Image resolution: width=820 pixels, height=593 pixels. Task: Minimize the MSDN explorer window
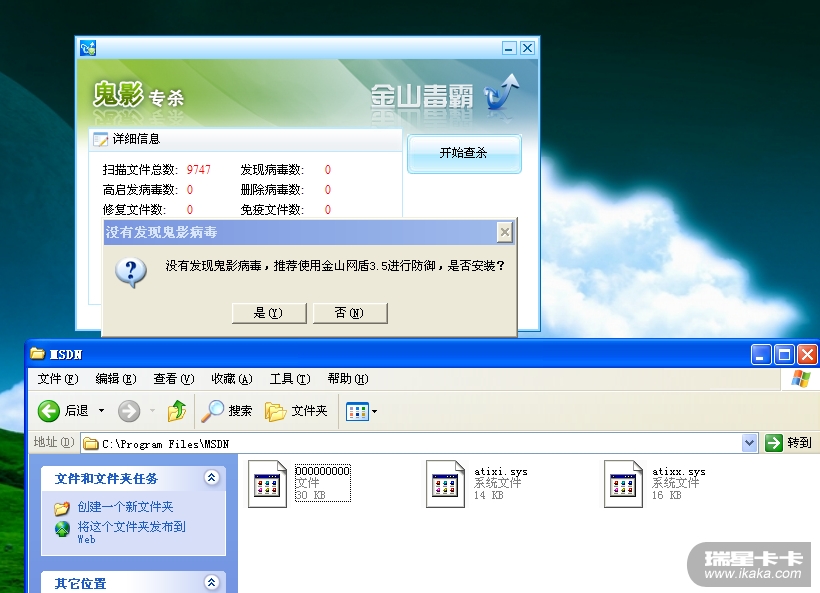coord(761,355)
